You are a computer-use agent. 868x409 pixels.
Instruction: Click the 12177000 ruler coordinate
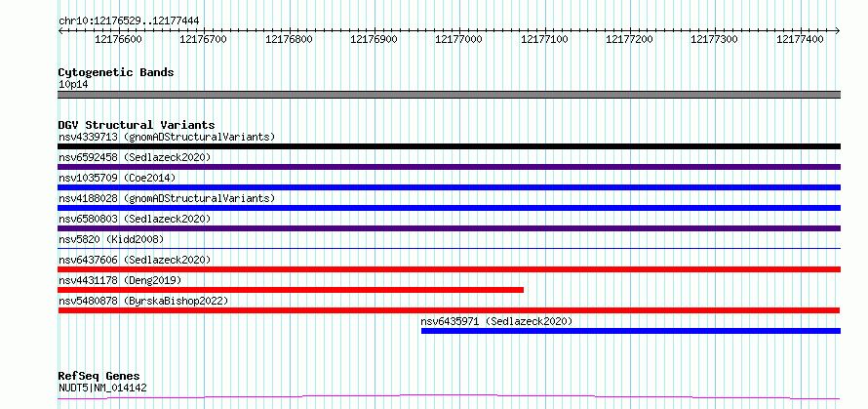click(459, 39)
